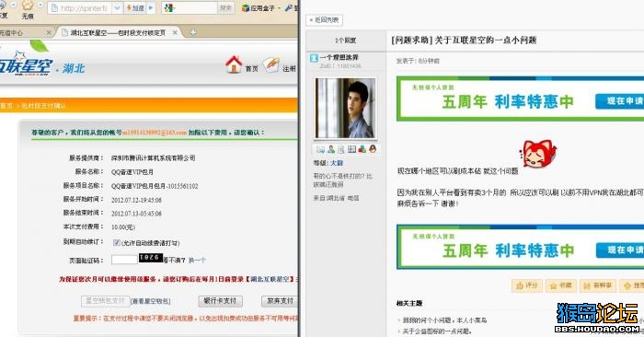644x337 pixels.
Task: Click the account email text in notice
Action: coord(155,133)
